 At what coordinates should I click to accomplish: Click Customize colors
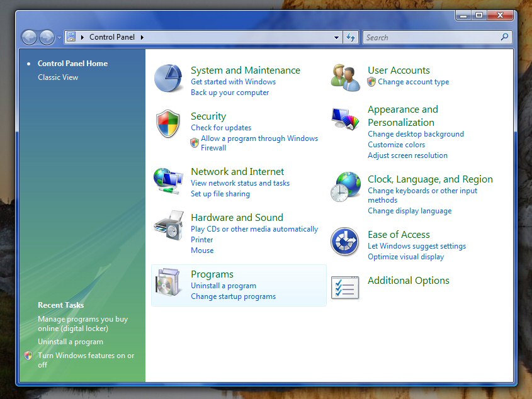(396, 145)
